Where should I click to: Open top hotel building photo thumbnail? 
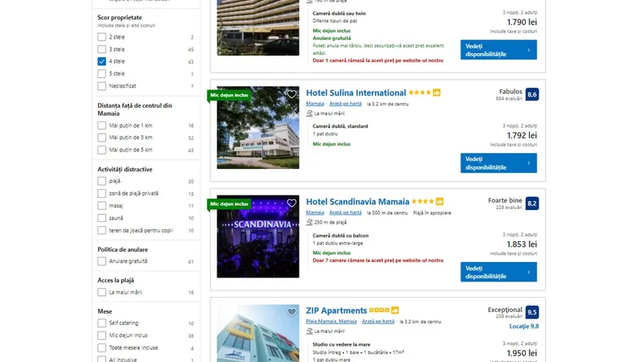tap(258, 27)
